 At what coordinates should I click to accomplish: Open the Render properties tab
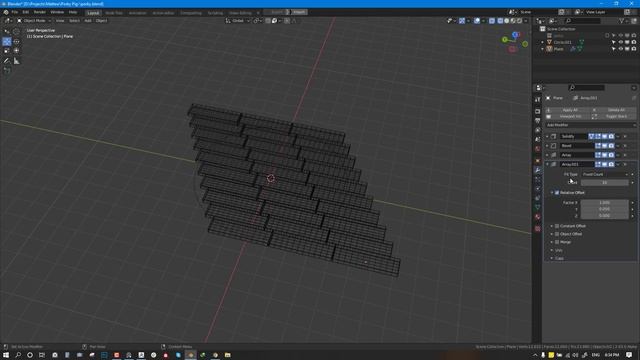(538, 111)
